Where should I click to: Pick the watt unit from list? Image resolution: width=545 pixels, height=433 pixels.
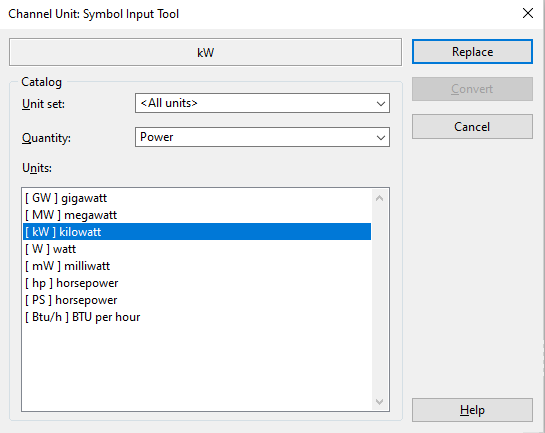point(197,249)
